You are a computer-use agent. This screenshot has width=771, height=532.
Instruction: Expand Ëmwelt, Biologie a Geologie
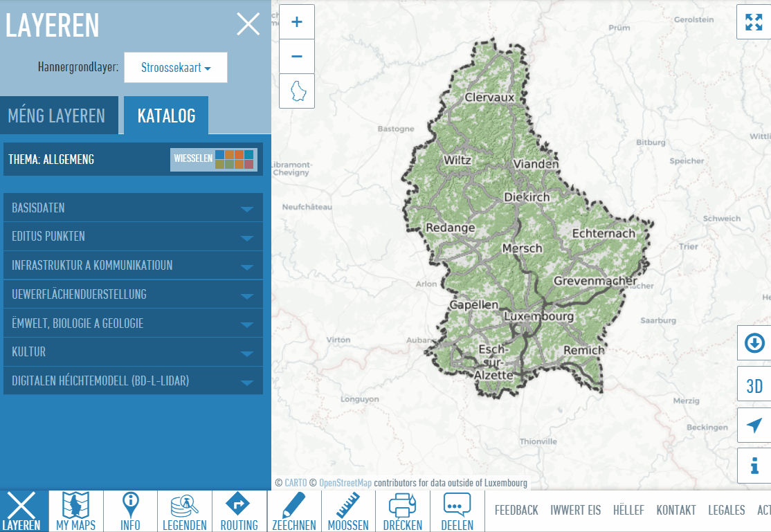133,323
